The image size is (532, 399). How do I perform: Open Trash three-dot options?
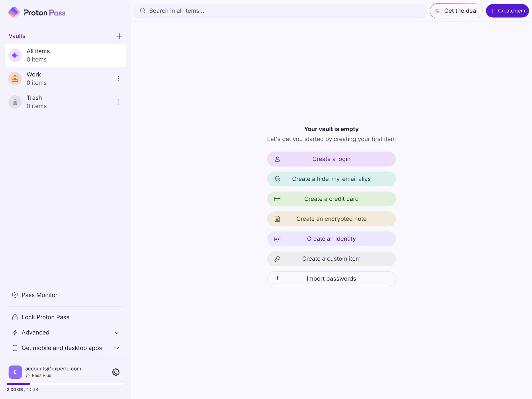coord(118,102)
